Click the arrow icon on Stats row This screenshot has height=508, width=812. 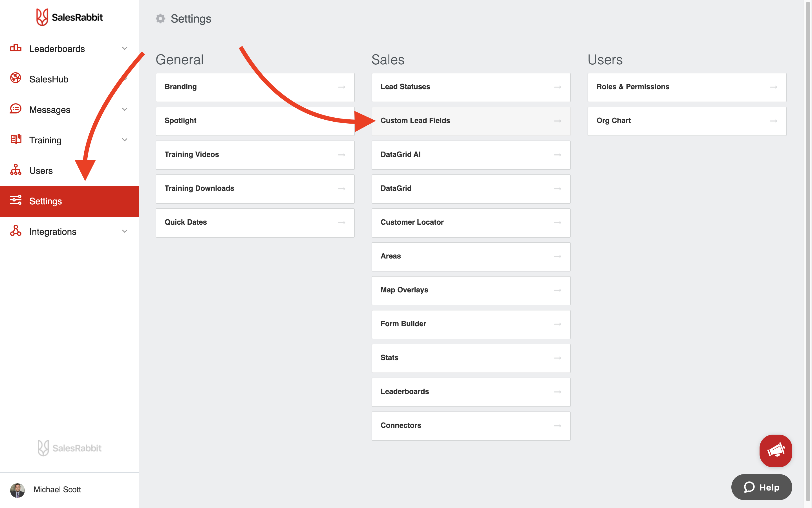point(558,358)
